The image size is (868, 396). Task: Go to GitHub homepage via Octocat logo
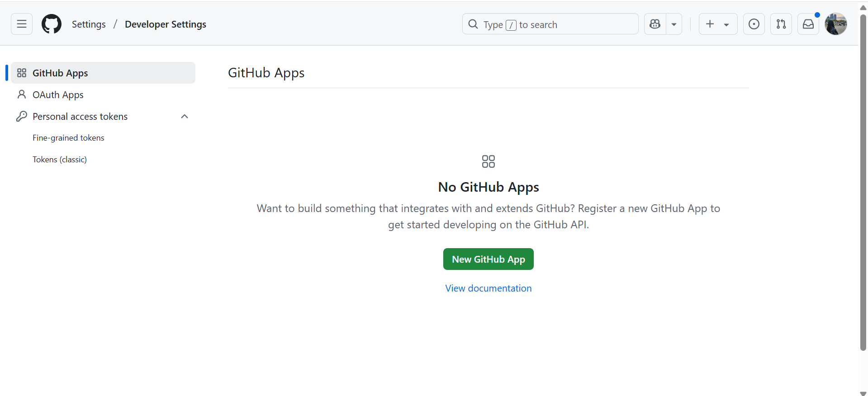[52, 24]
